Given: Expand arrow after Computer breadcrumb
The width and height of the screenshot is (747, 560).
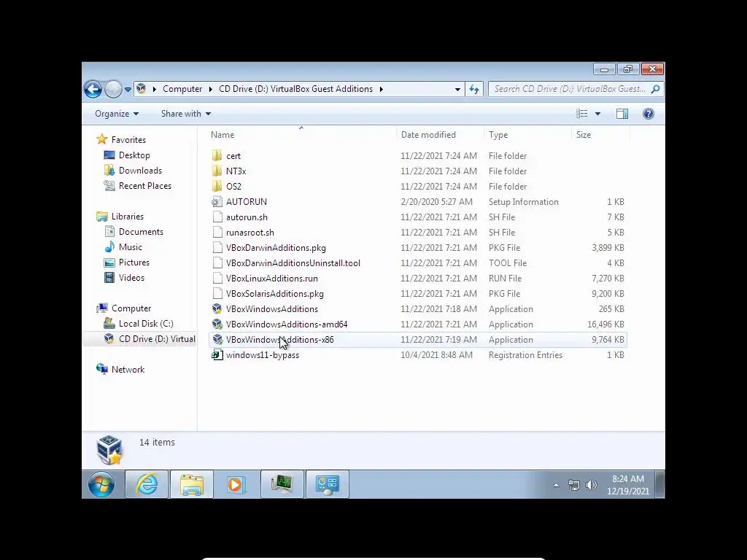Looking at the screenshot, I should (210, 89).
